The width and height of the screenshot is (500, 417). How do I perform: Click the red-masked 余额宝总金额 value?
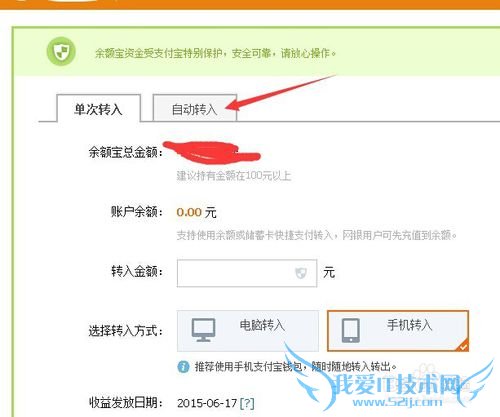(212, 152)
